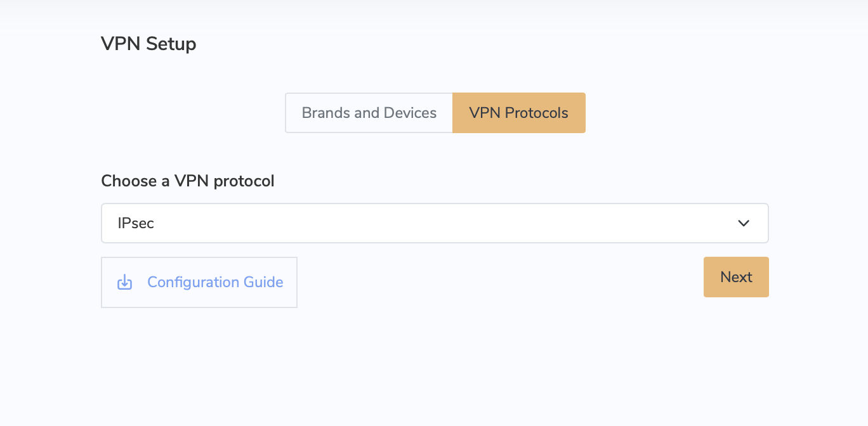The height and width of the screenshot is (426, 868).
Task: Click the chevron arrow in the protocol dropdown
Action: (744, 223)
